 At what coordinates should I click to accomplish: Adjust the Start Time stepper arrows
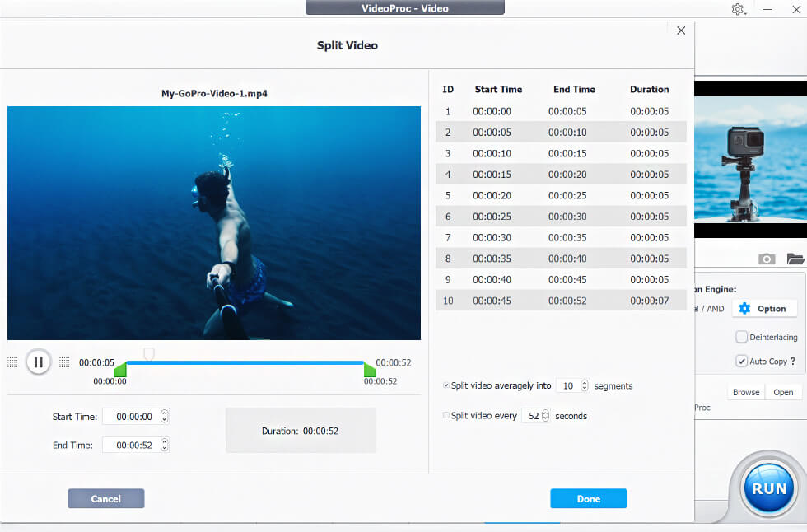164,416
